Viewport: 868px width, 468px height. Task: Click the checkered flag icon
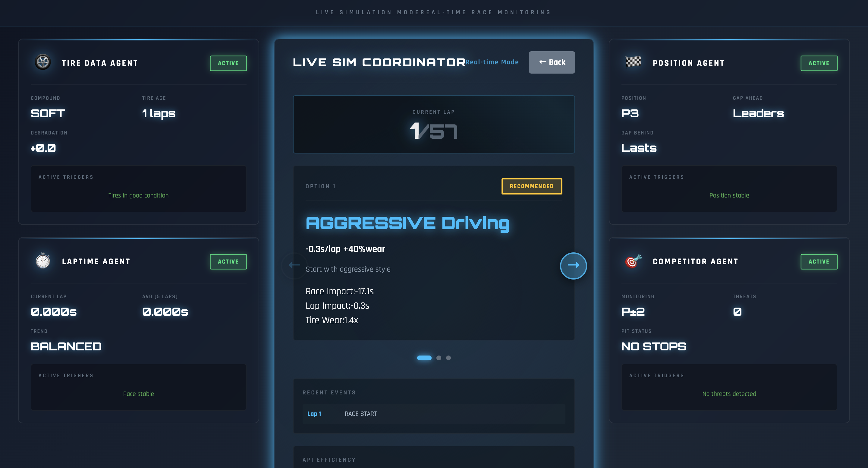pos(633,62)
